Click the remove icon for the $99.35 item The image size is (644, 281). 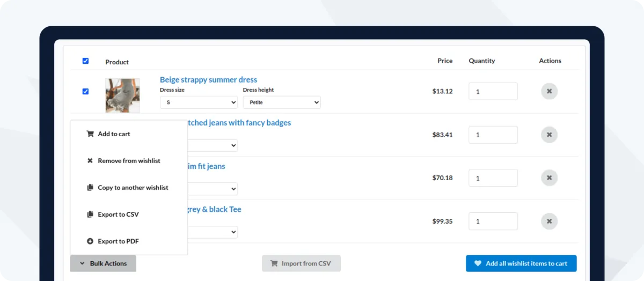pos(549,221)
